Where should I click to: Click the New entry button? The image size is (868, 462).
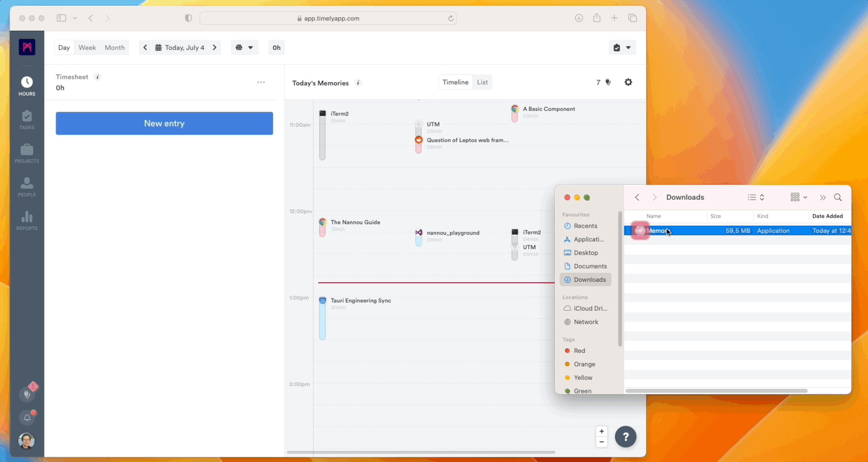164,123
